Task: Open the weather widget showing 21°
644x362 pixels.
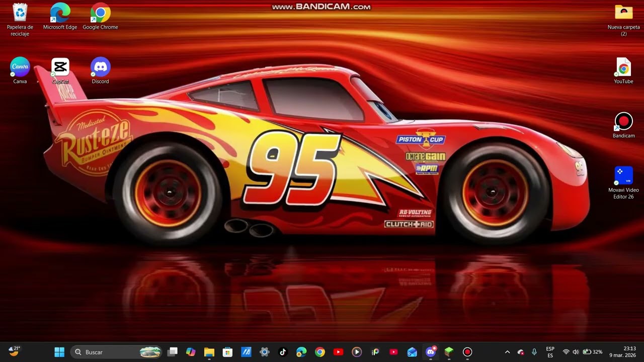Action: tap(14, 351)
